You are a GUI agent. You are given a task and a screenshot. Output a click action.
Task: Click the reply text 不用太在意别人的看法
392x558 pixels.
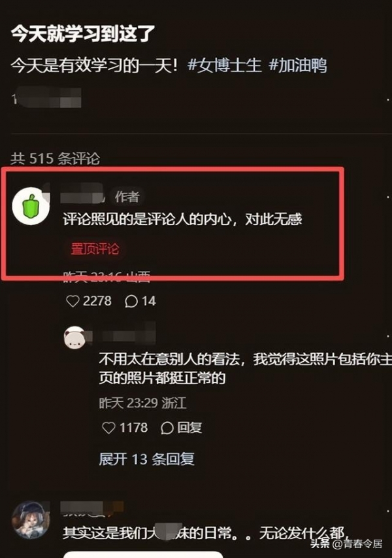coord(245,369)
